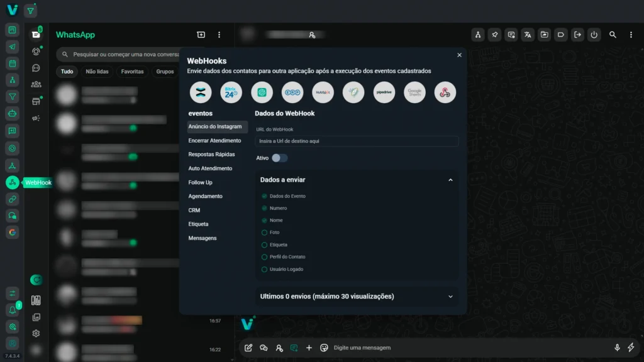
Task: Click the pin icon in chat toolbar
Action: pos(495,35)
